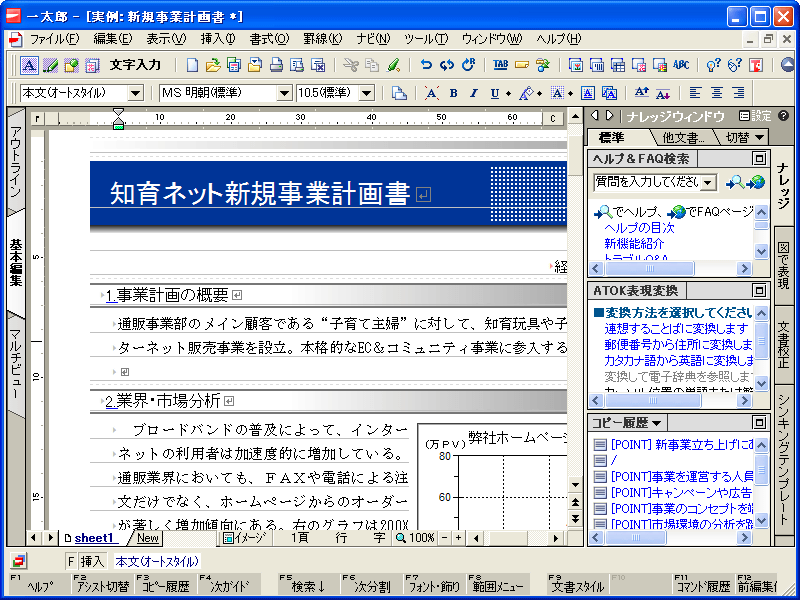Click the magnifier help search icon
Screen dimensions: 800x600
pyautogui.click(x=735, y=182)
